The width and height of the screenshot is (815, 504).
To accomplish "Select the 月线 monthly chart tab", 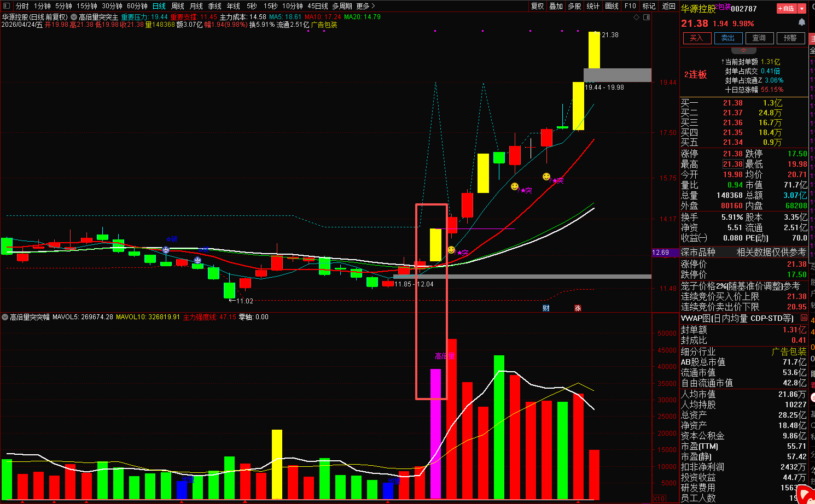I will point(196,6).
